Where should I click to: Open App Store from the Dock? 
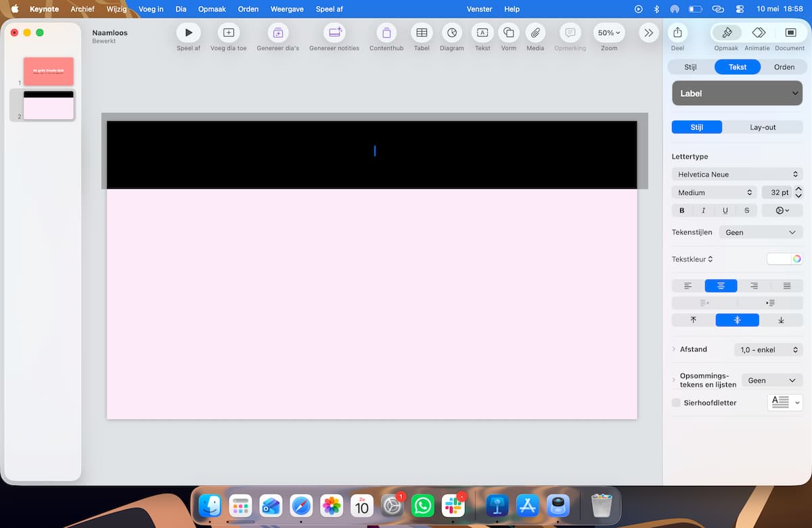point(527,506)
